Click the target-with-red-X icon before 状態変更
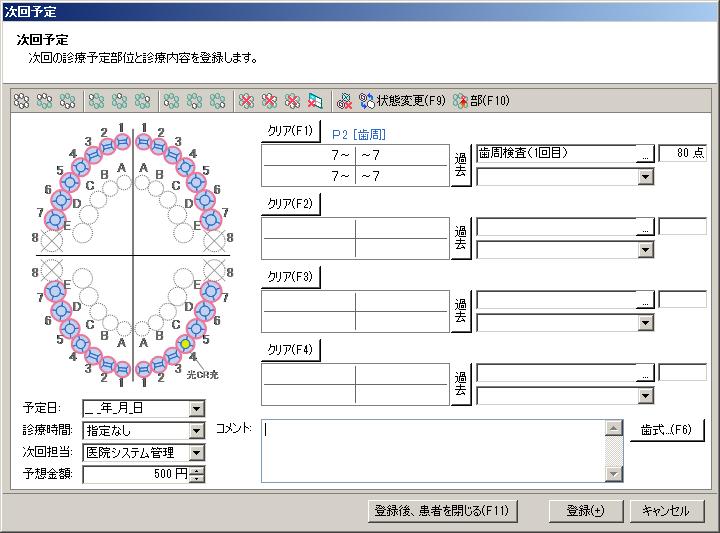Image resolution: width=720 pixels, height=533 pixels. 344,101
